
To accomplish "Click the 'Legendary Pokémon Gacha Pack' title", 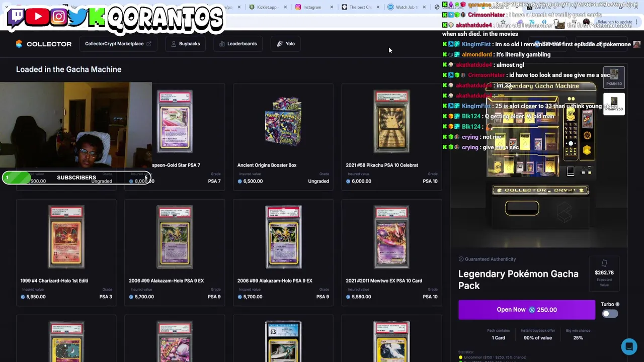I will click(518, 280).
